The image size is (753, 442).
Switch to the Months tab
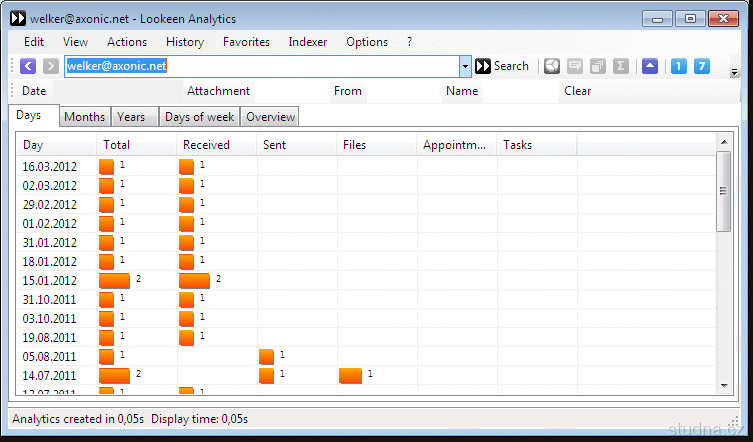[85, 117]
